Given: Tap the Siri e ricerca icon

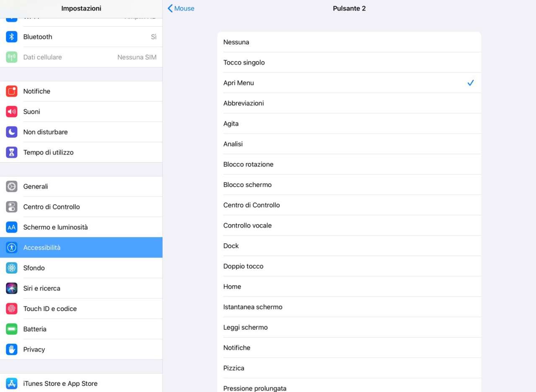Looking at the screenshot, I should tap(12, 288).
